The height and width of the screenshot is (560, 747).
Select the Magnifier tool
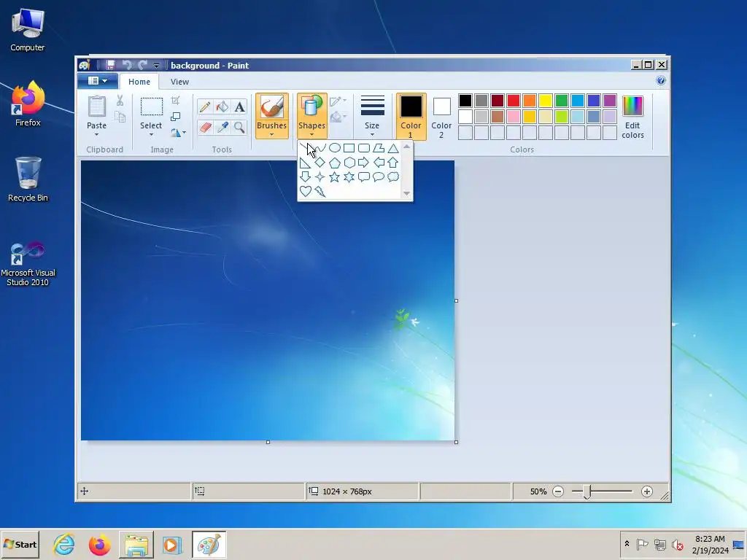coord(239,127)
